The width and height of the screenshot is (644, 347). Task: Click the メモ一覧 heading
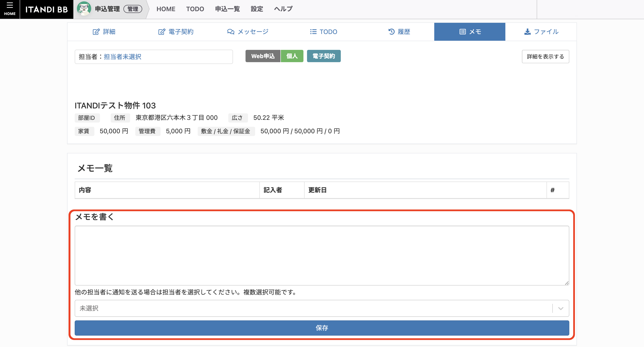coord(95,168)
